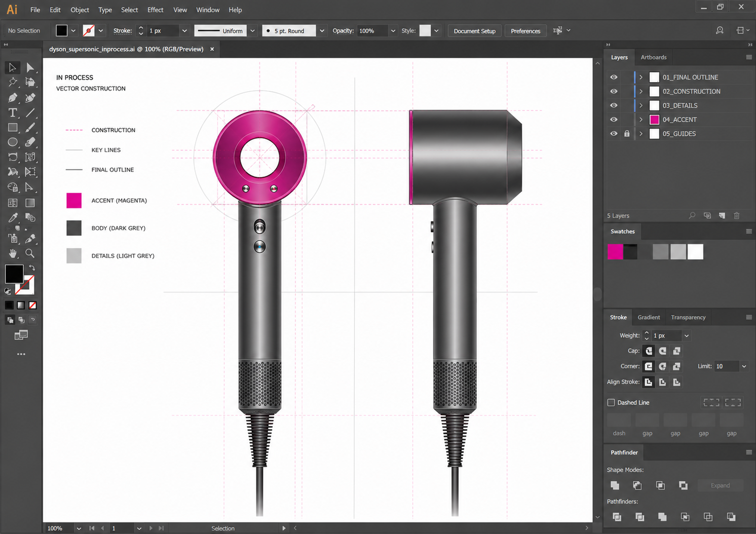Select the Direct Selection tool (white arrow)
This screenshot has width=756, height=534.
coord(30,67)
